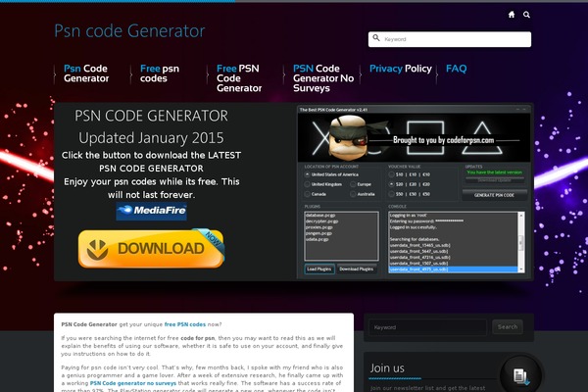The height and width of the screenshot is (392, 588).
Task: Open the Psn Code Generator menu item
Action: click(86, 73)
